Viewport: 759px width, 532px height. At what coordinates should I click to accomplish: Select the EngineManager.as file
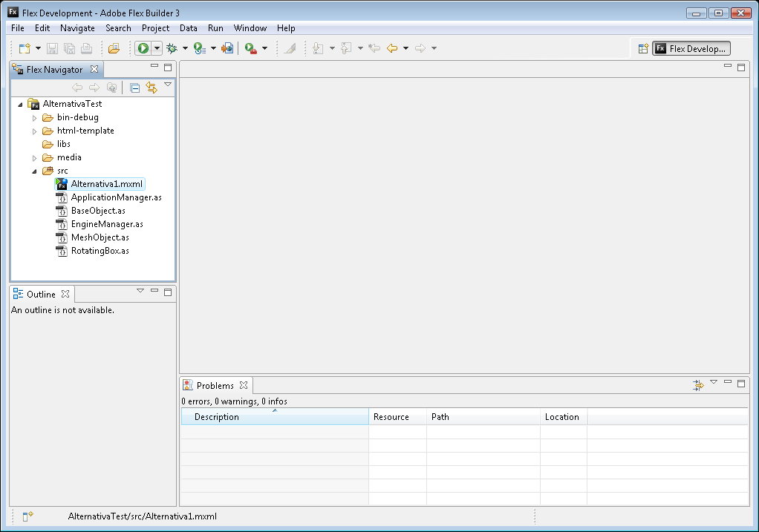pos(107,224)
